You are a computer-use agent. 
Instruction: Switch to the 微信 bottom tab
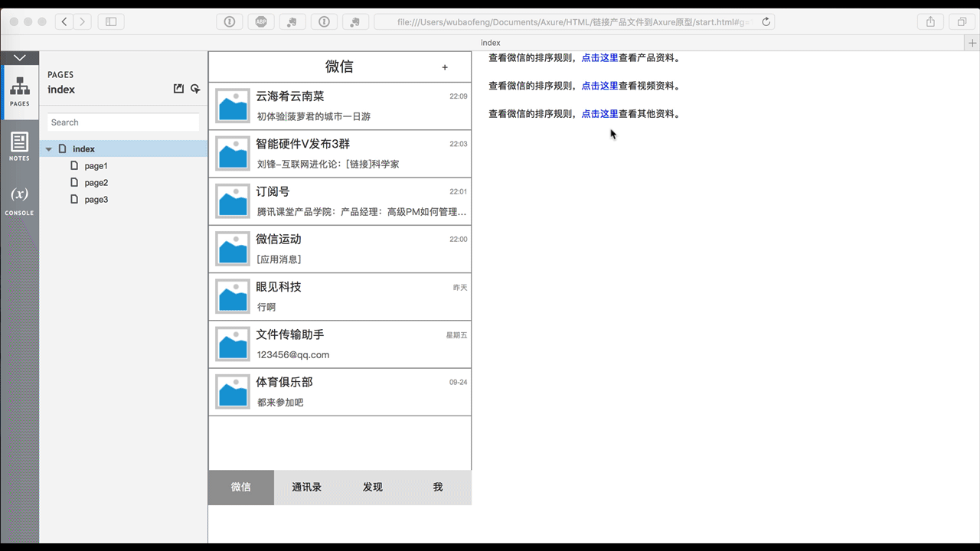click(x=241, y=487)
